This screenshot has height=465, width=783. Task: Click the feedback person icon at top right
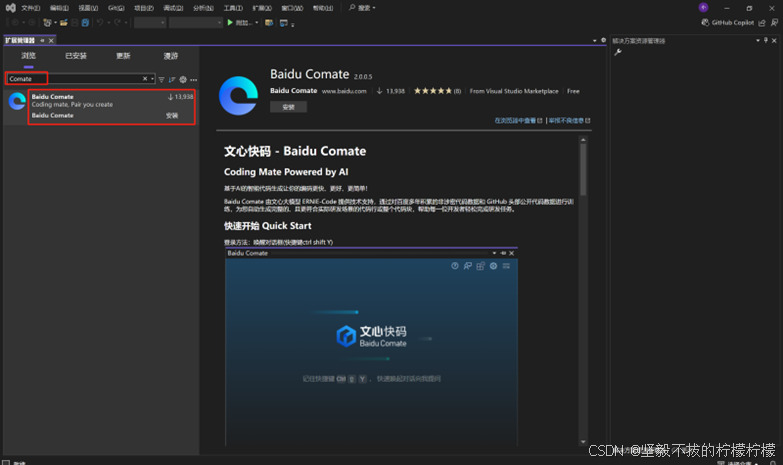coord(774,22)
